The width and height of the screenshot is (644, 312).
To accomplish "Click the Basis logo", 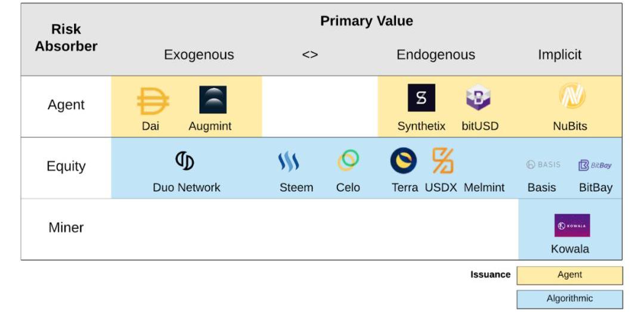I will tap(543, 164).
